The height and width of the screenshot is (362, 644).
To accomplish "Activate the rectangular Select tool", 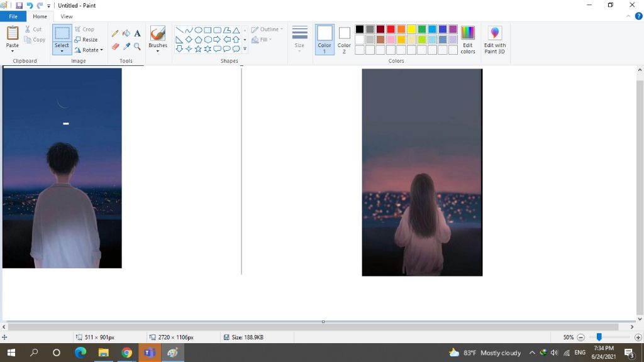I will click(x=62, y=33).
